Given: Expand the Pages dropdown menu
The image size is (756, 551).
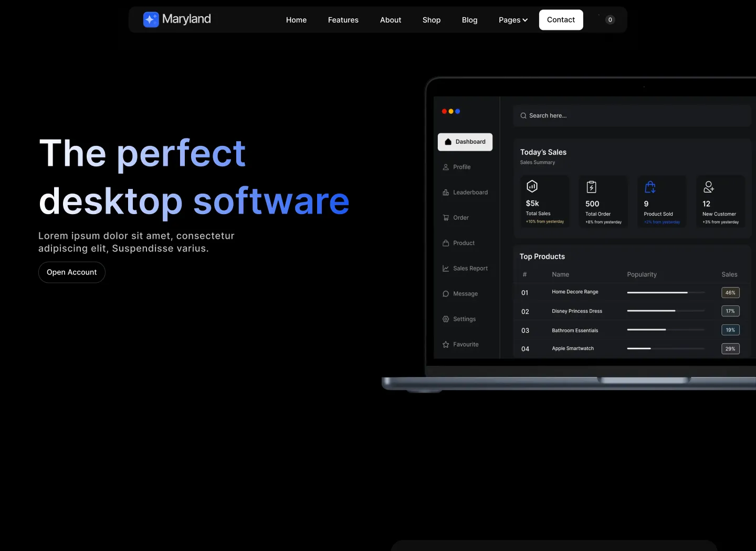Looking at the screenshot, I should (513, 20).
